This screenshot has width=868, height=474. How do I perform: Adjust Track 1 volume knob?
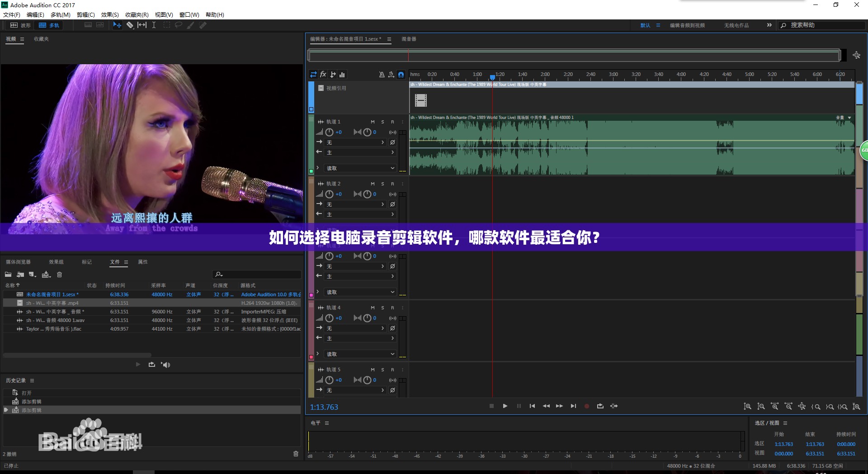(329, 133)
